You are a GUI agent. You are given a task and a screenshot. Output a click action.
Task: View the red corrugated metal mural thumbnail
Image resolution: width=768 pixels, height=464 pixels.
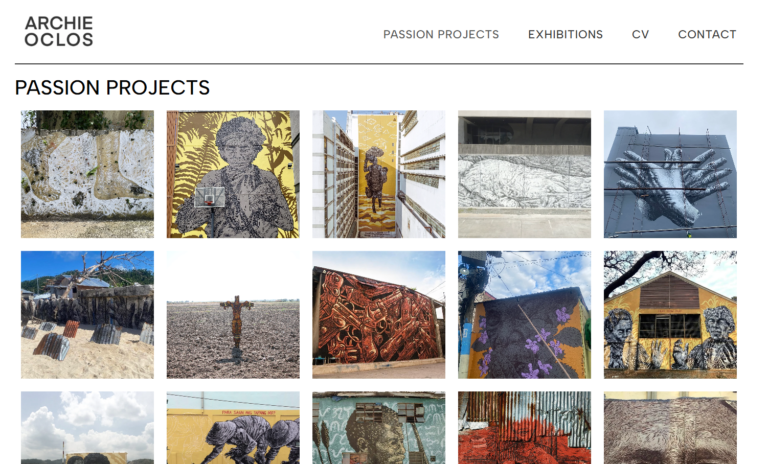pos(525,428)
